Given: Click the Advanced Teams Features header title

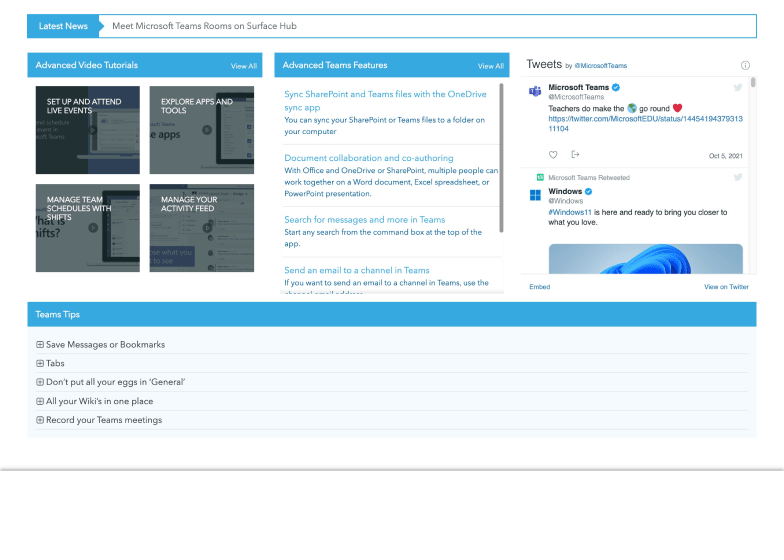Looking at the screenshot, I should click(334, 65).
